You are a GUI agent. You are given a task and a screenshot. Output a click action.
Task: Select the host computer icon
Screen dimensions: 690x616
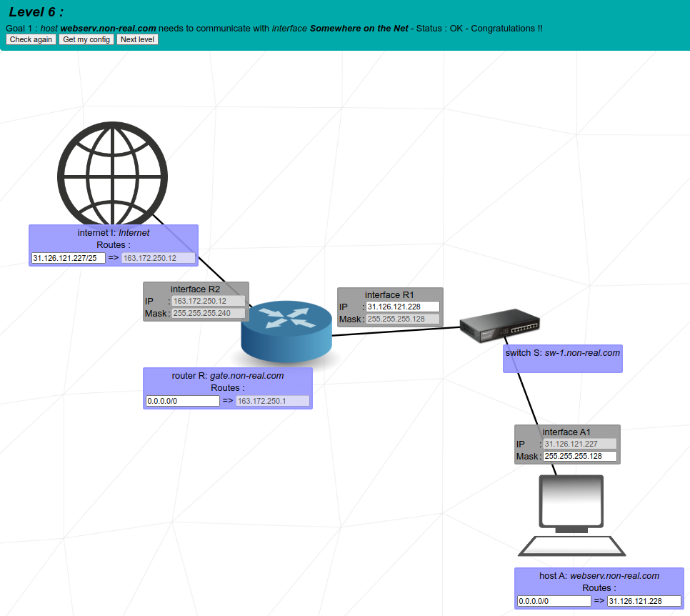(571, 516)
